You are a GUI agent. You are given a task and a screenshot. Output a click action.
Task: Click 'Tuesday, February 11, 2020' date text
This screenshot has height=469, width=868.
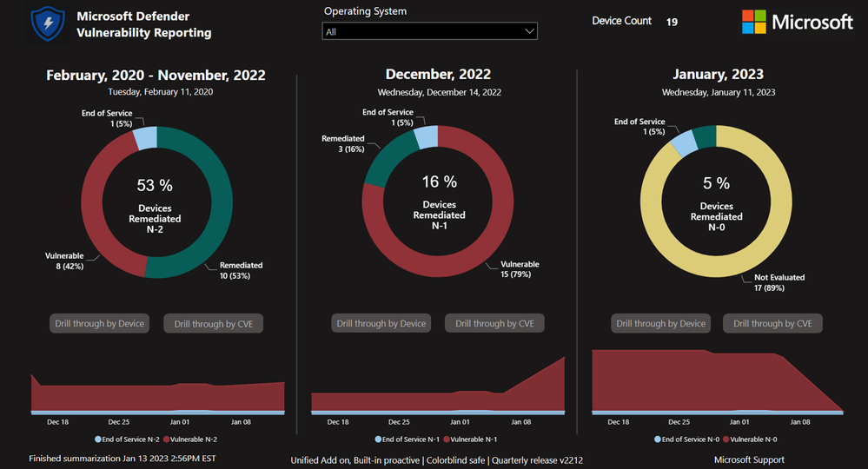[161, 92]
